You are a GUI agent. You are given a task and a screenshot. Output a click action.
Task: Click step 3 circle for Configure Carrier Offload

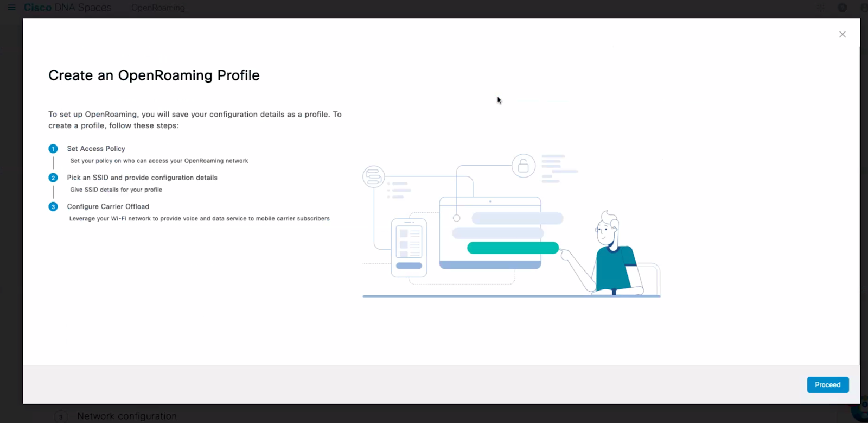53,206
